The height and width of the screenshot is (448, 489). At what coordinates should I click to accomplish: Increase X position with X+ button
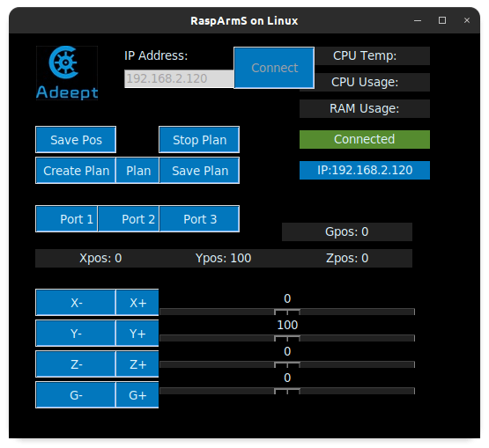click(137, 303)
